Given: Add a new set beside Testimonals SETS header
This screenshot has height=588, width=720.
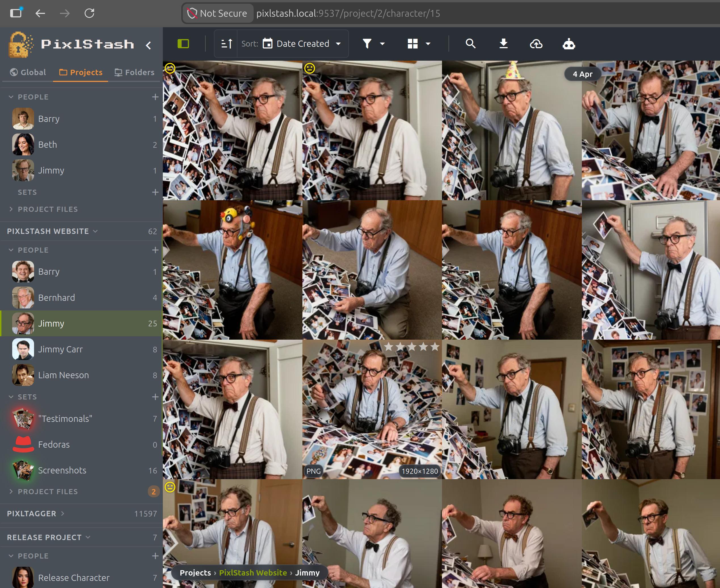Looking at the screenshot, I should pyautogui.click(x=155, y=397).
